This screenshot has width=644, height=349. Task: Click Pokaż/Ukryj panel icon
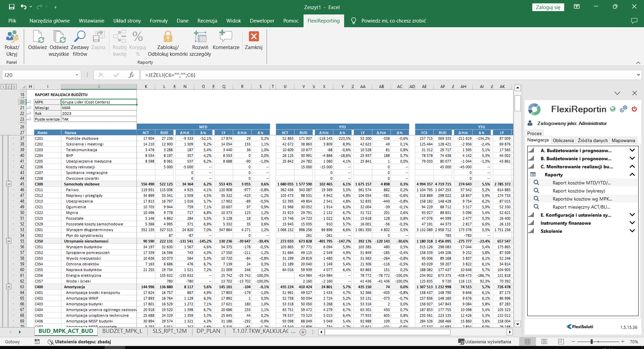12,37
